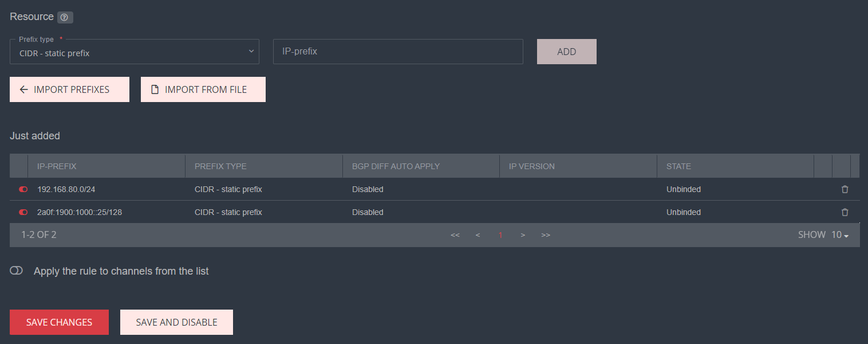
Task: Sort by the STATE column header
Action: [678, 166]
